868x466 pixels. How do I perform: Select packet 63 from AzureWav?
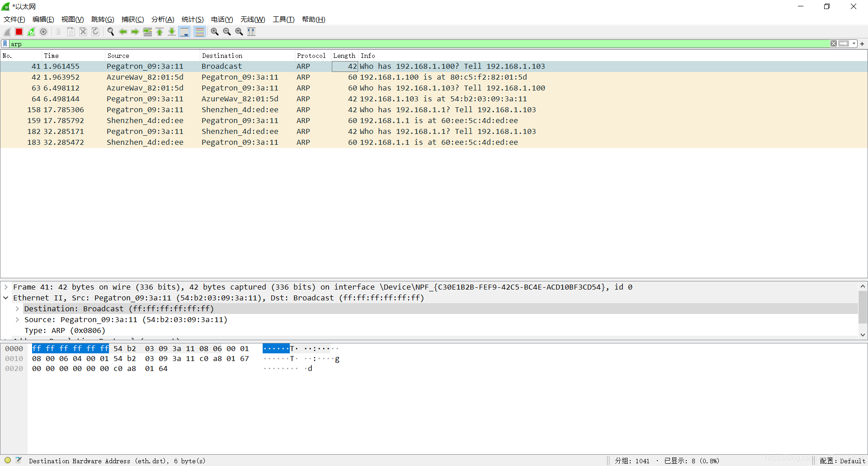point(434,88)
